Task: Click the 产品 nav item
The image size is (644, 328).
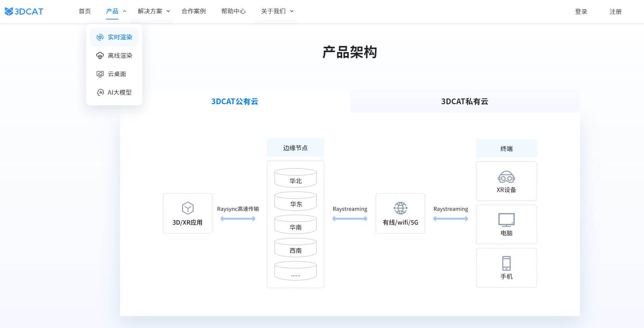Action: pyautogui.click(x=112, y=11)
